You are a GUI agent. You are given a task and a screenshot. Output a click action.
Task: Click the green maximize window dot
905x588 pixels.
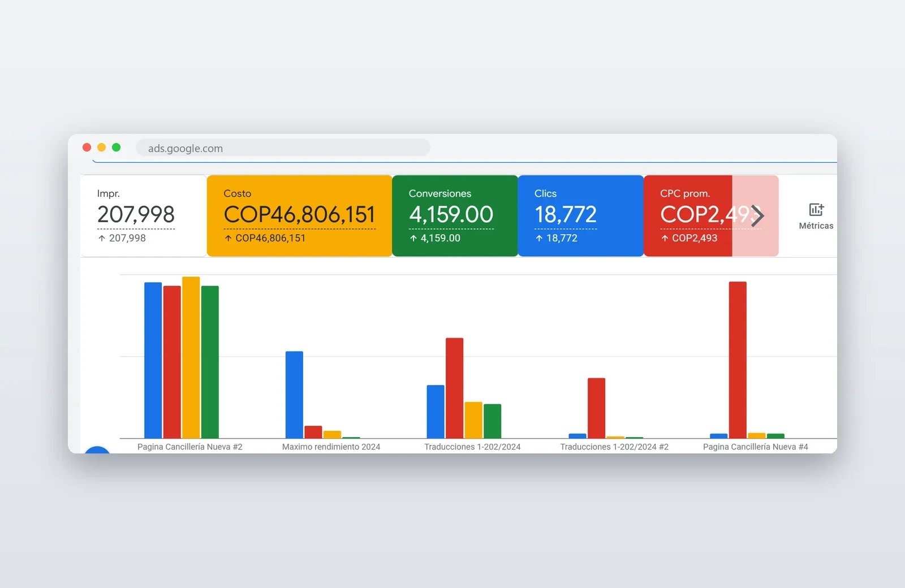pos(116,148)
